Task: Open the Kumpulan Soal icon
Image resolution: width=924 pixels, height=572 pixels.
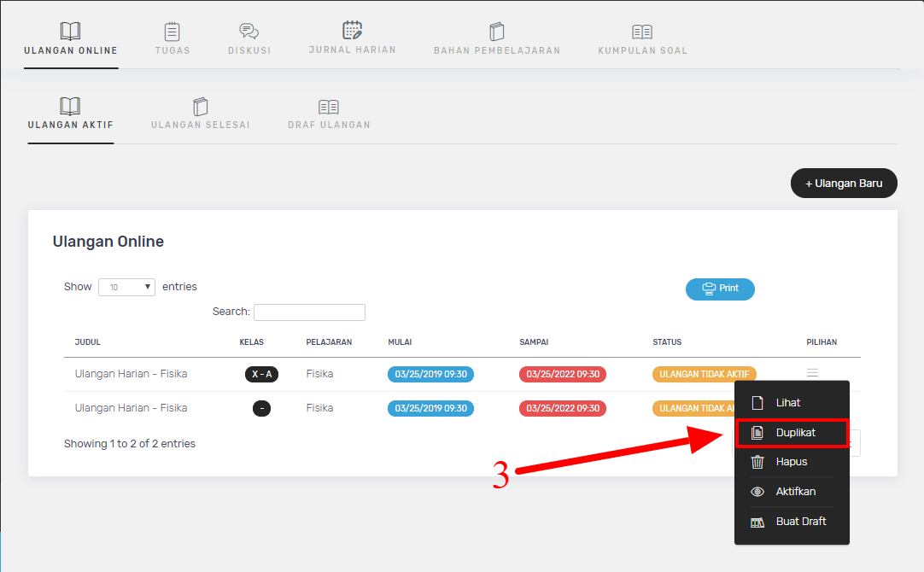Action: pyautogui.click(x=642, y=32)
